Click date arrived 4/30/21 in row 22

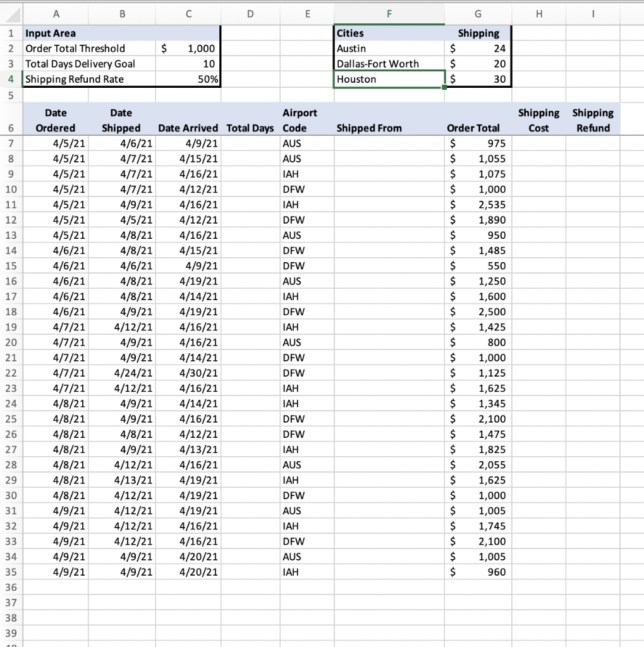[188, 373]
